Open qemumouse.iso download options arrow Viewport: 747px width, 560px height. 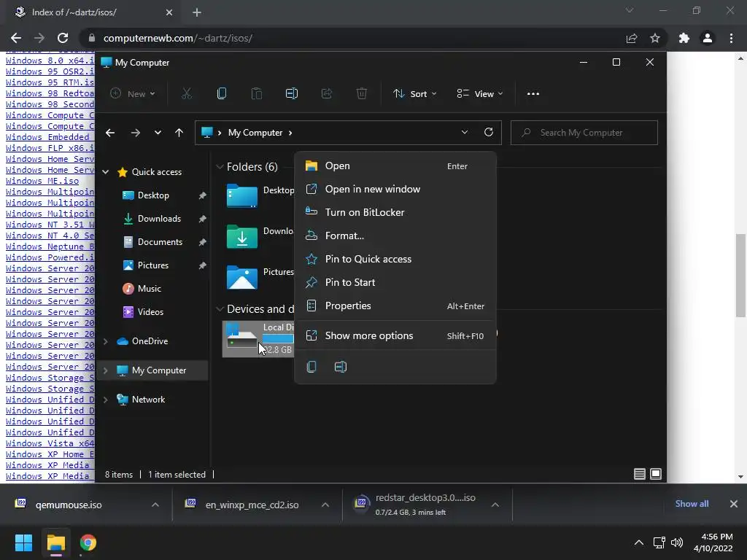pos(155,505)
